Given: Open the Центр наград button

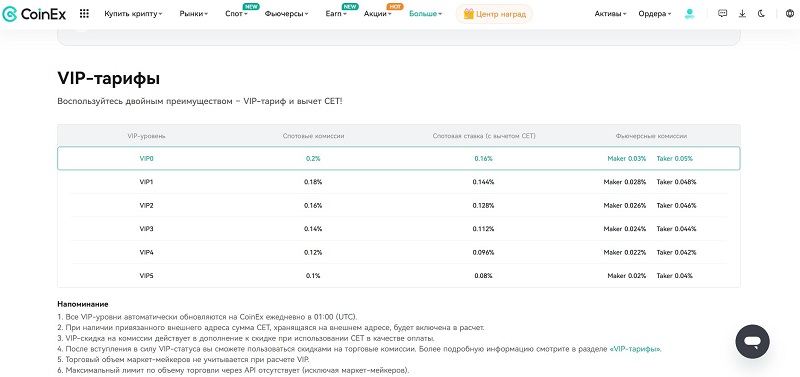Looking at the screenshot, I should pos(494,14).
